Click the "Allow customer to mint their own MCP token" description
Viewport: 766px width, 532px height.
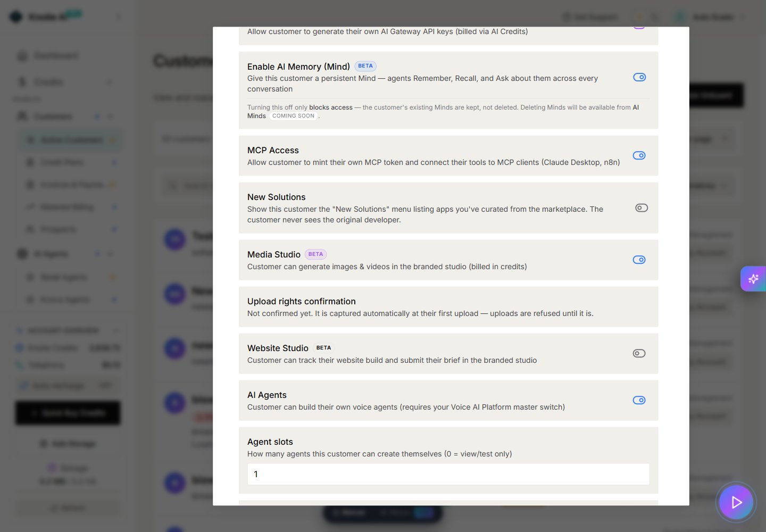coord(434,163)
